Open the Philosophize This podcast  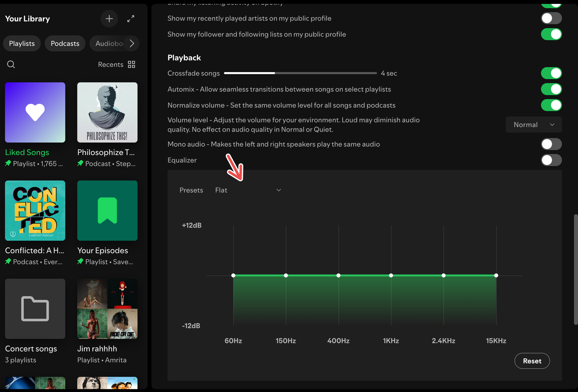click(107, 112)
